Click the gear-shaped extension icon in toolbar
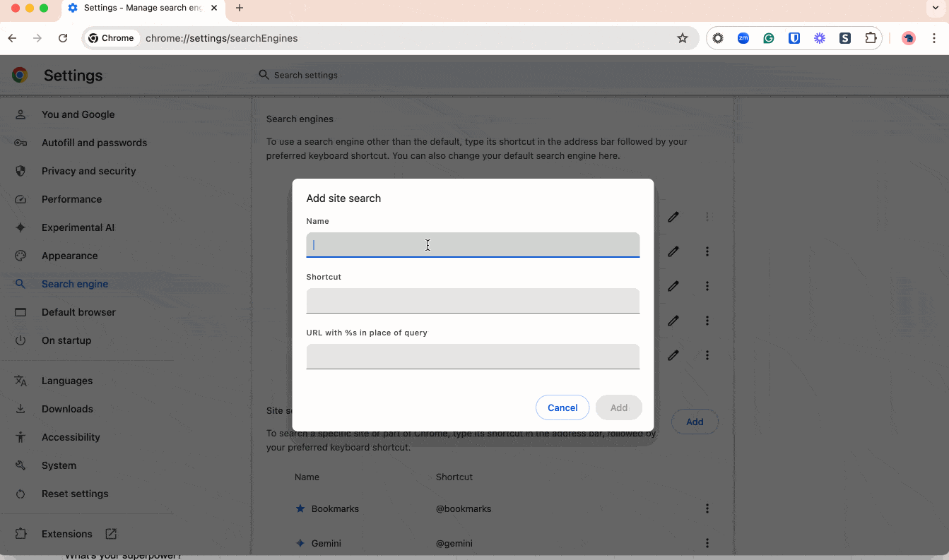The width and height of the screenshot is (949, 560). point(718,38)
